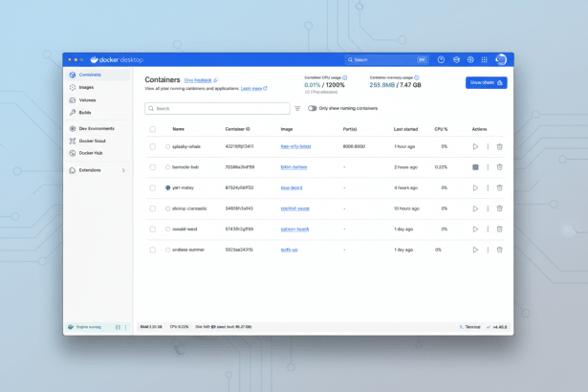Start the yarr-matey container with play icon
Image resolution: width=588 pixels, height=392 pixels.
pos(475,188)
